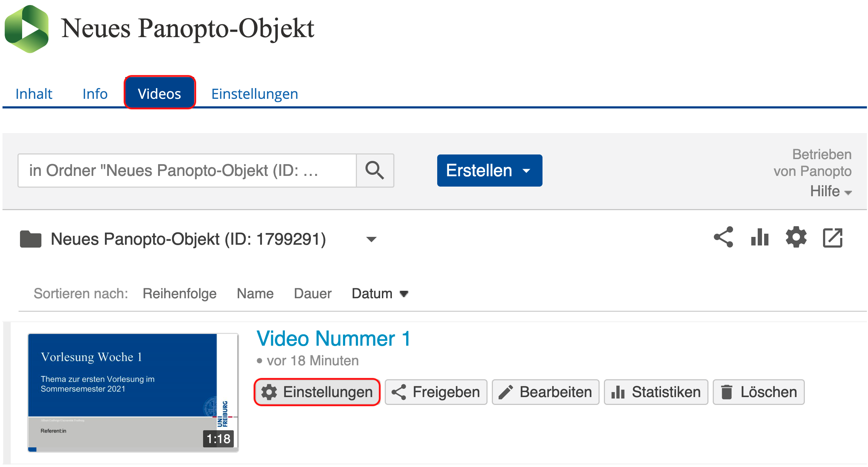Viewport: 868px width, 467px height.
Task: Open the Video Nummer 1 title link
Action: tap(333, 339)
